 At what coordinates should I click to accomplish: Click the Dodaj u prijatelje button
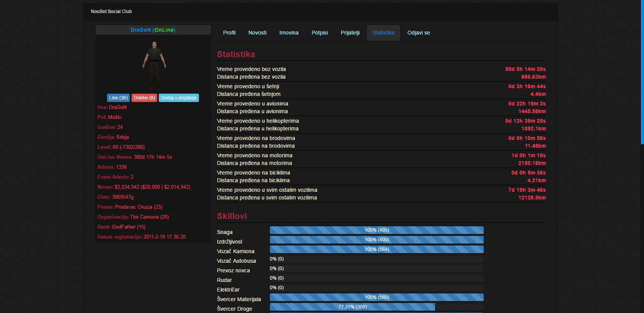click(179, 98)
